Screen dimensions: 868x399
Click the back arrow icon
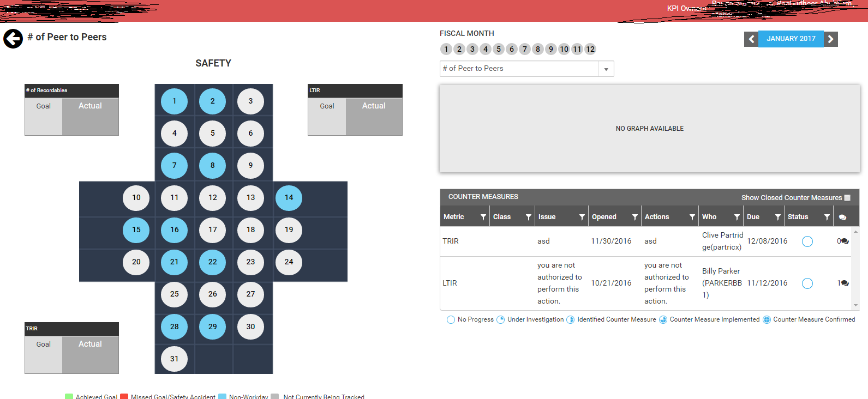(x=13, y=39)
